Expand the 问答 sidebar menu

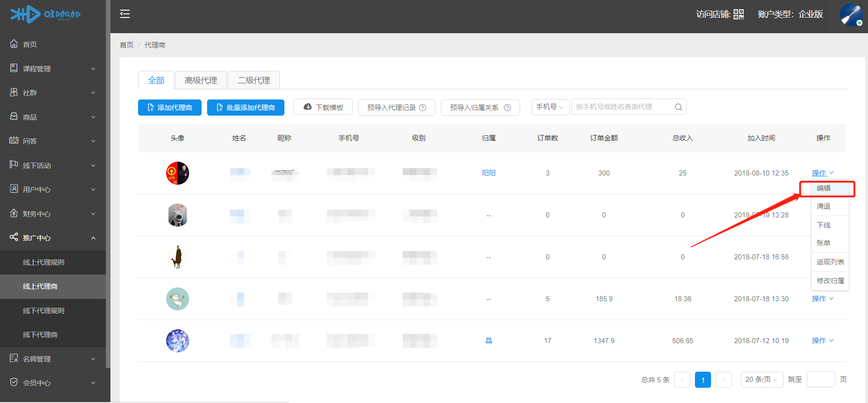[x=93, y=141]
